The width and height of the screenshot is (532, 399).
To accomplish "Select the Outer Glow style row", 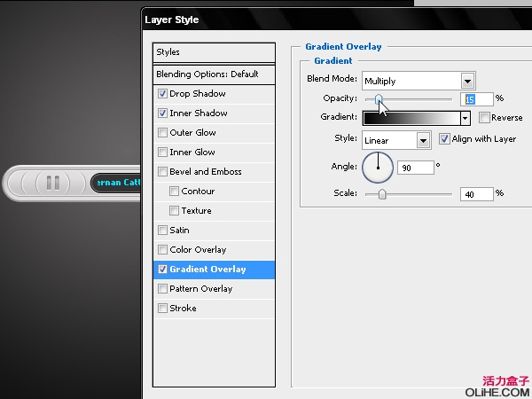I will (x=214, y=133).
